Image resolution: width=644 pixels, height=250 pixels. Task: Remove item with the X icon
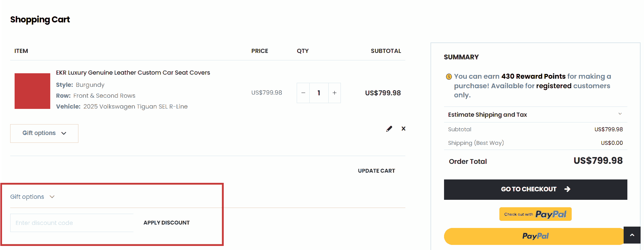click(x=403, y=129)
